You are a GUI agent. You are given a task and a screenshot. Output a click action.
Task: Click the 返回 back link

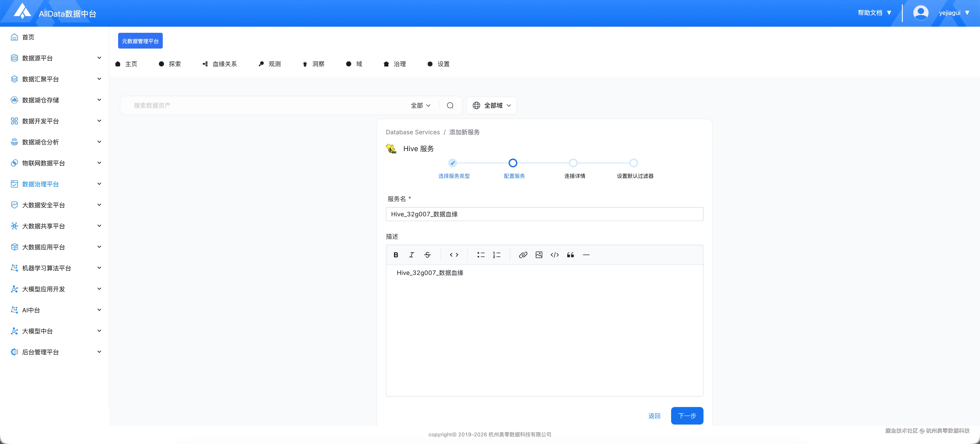click(654, 416)
